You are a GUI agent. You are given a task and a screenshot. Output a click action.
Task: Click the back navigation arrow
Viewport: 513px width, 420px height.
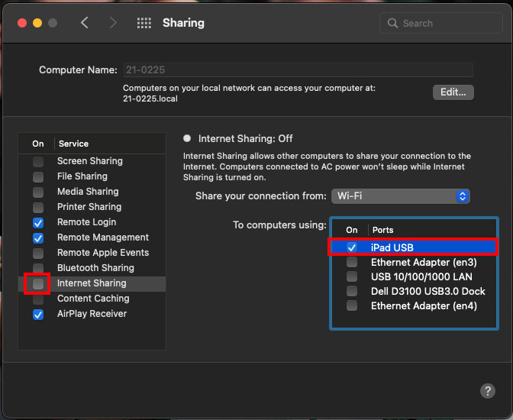[85, 23]
